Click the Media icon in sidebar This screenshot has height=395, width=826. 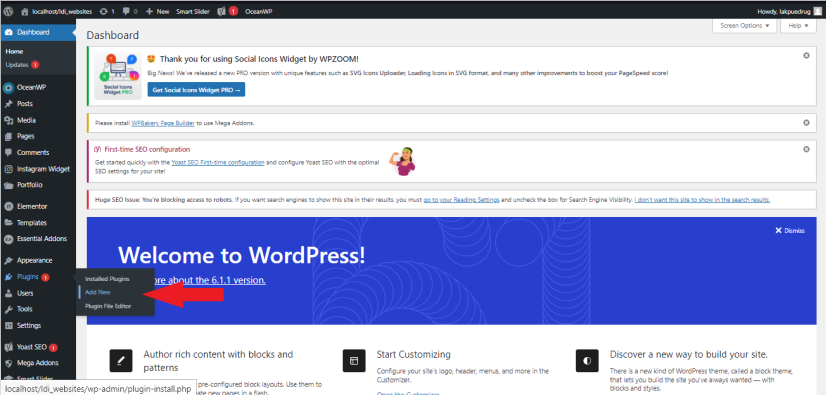coord(8,120)
